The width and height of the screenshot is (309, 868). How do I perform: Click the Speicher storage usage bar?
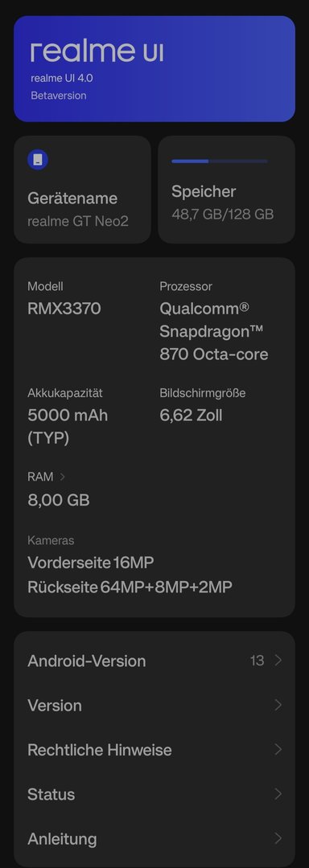tap(220, 161)
